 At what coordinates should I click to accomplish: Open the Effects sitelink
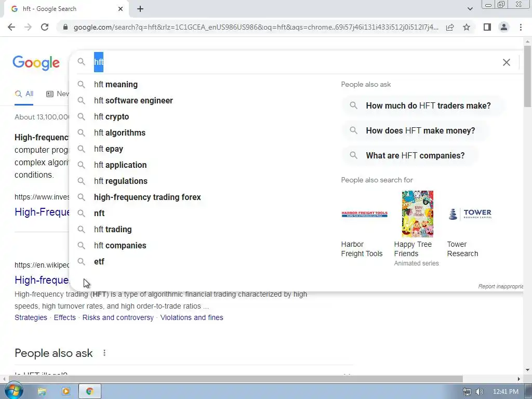pos(65,317)
